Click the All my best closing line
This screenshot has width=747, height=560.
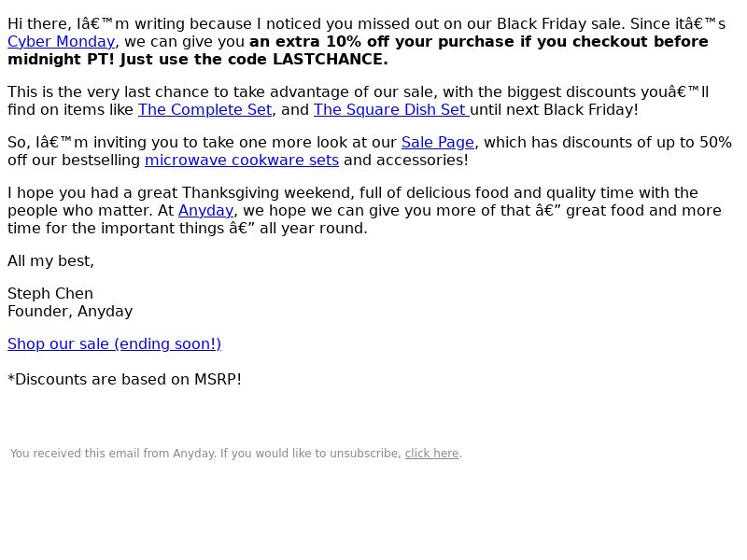tap(51, 261)
